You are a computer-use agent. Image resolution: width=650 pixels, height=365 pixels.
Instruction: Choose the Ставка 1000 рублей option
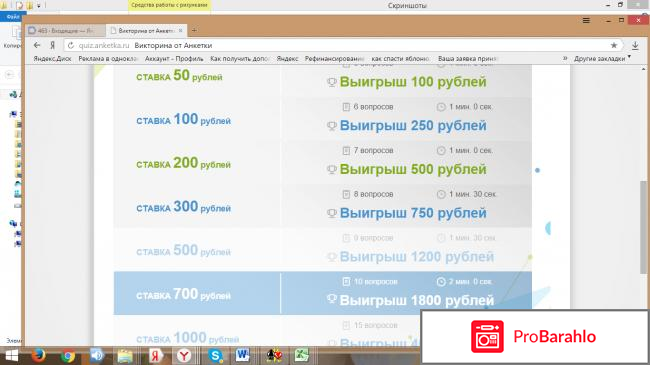(187, 338)
